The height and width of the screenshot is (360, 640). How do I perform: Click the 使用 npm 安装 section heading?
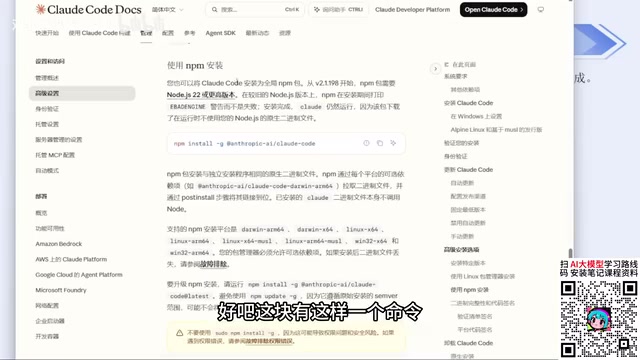tap(195, 65)
